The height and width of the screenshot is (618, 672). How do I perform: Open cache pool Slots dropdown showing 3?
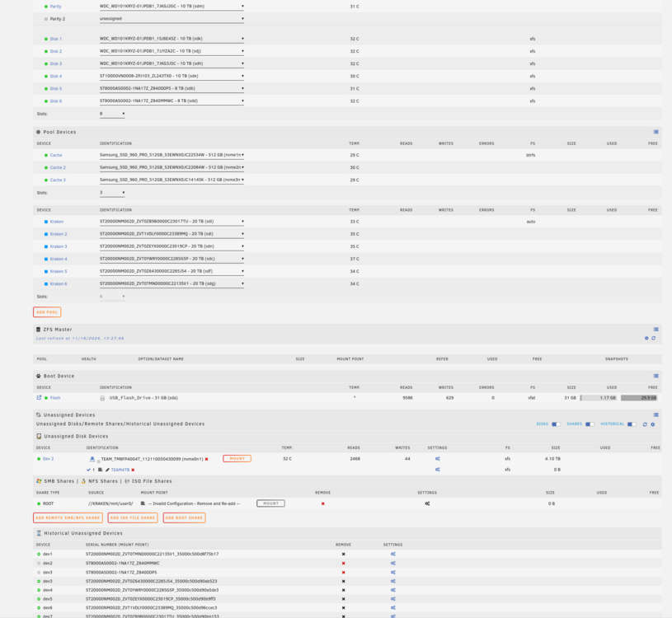(x=112, y=193)
